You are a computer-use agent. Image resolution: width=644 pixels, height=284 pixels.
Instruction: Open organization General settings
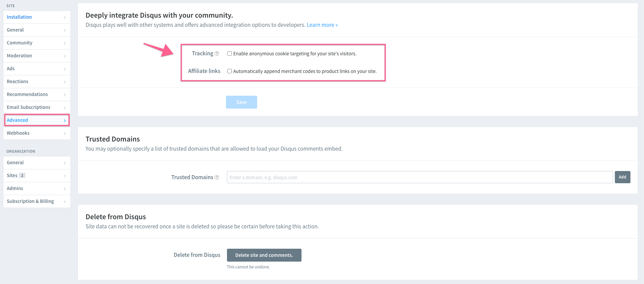37,163
